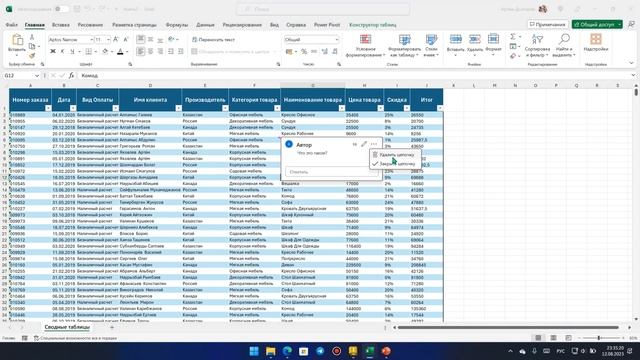Open filter dropdown for Производитель column
This screenshot has height=360, width=640.
225,108
